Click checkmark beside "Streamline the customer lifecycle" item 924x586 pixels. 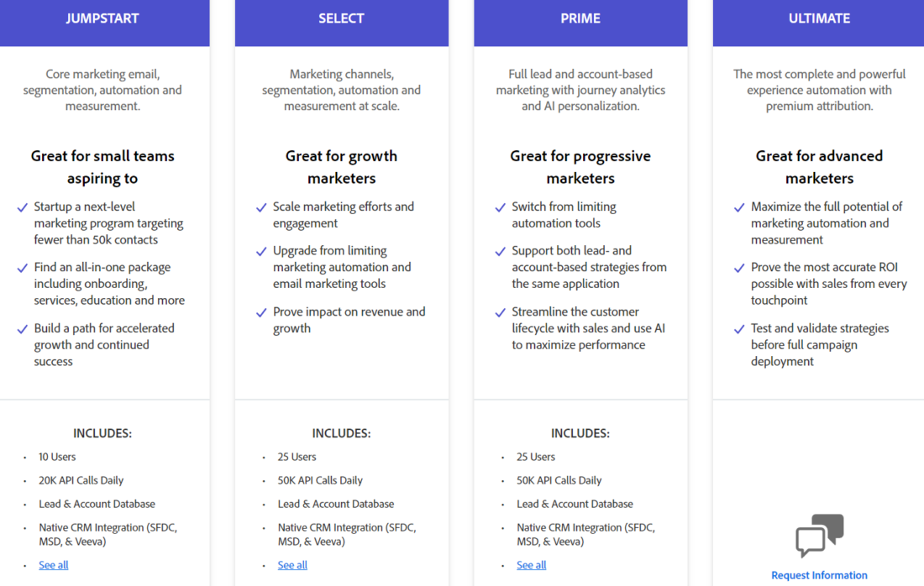pos(499,311)
